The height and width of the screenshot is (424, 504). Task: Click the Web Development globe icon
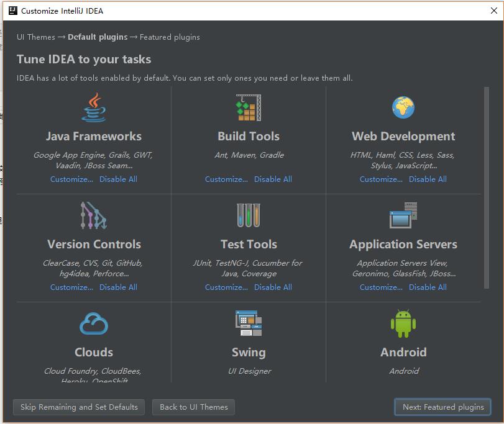click(x=403, y=107)
